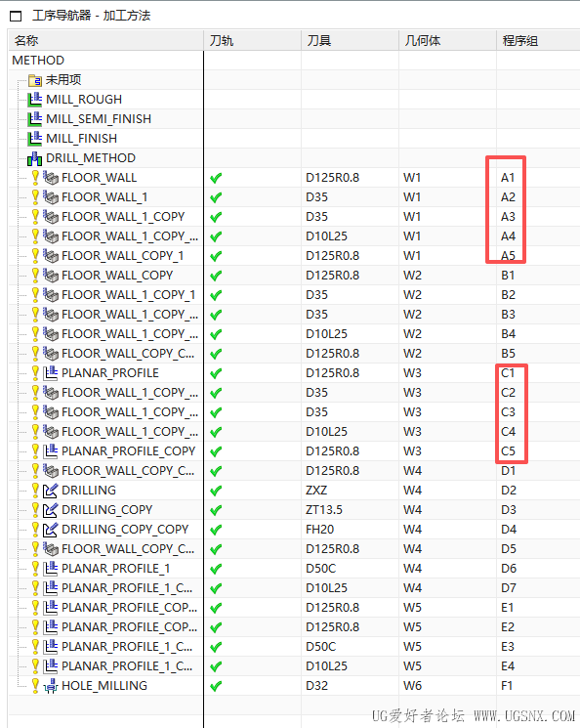Click the green toolpath check in row B5
Screen dimensions: 580x728
[216, 355]
